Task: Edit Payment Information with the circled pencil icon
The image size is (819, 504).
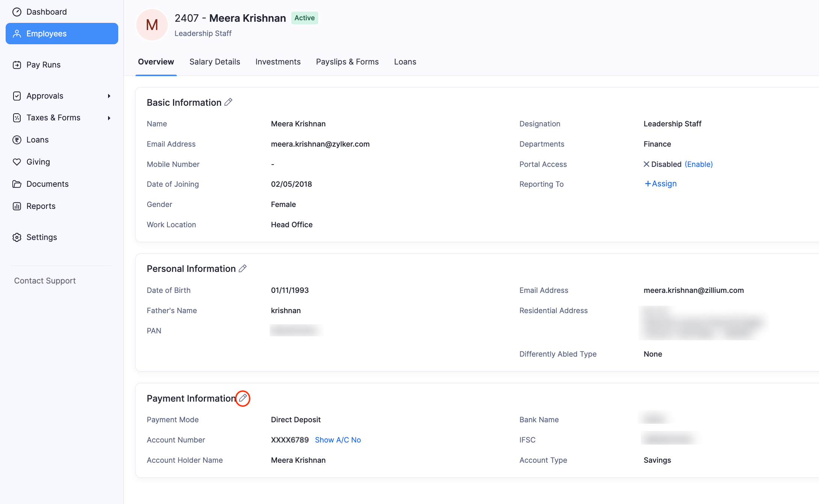Action: click(242, 398)
